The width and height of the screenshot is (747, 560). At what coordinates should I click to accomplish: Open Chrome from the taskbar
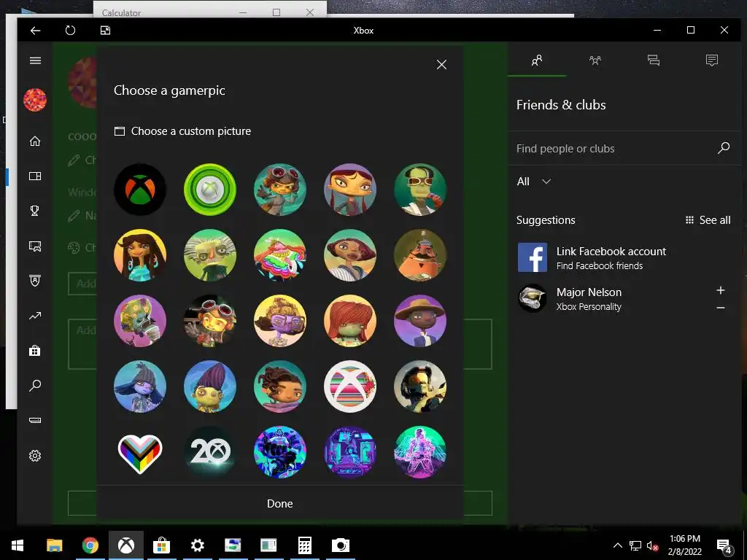(90, 545)
